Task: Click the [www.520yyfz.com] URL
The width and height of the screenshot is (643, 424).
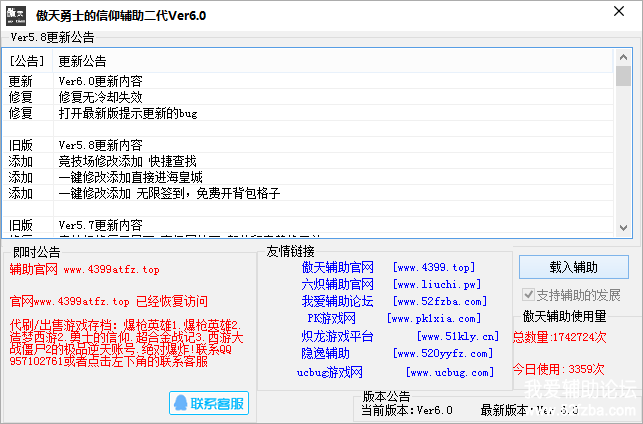Action: [x=443, y=353]
